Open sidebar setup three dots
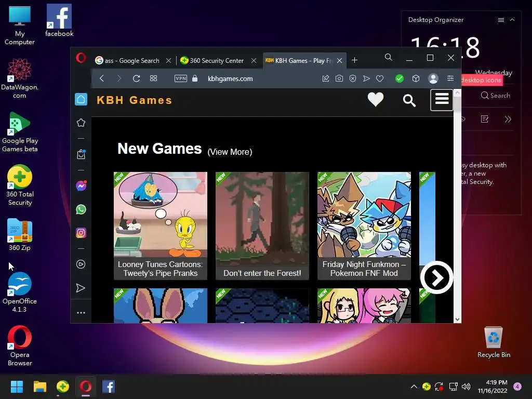 (x=81, y=313)
